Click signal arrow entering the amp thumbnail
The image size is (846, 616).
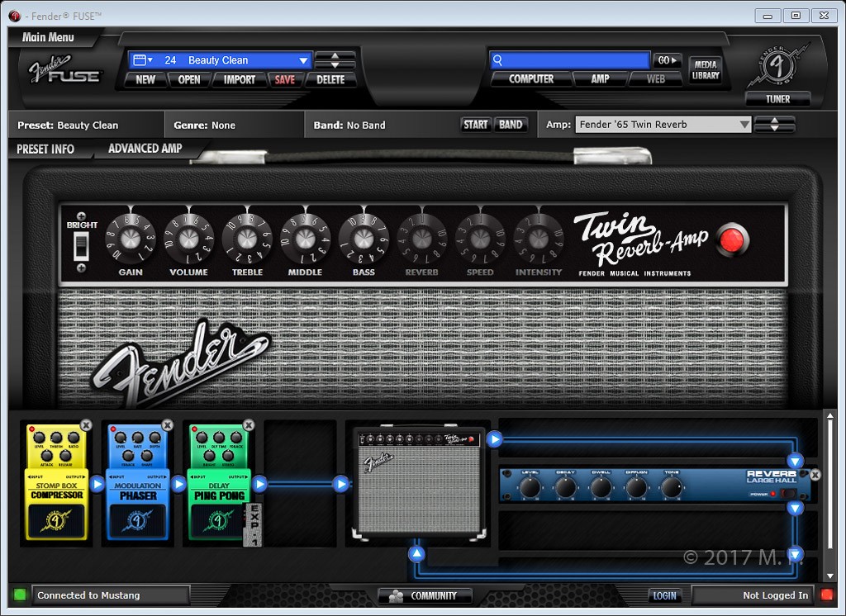(x=341, y=484)
